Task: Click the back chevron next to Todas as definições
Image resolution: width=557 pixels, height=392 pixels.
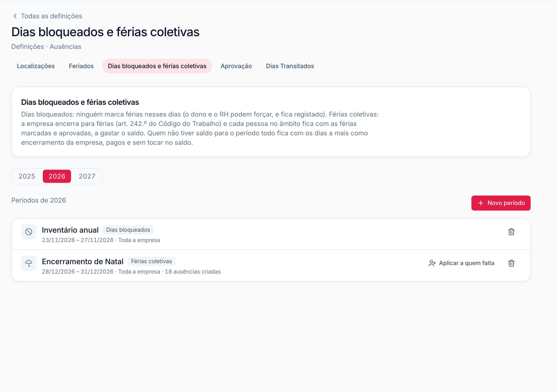Action: click(x=15, y=16)
